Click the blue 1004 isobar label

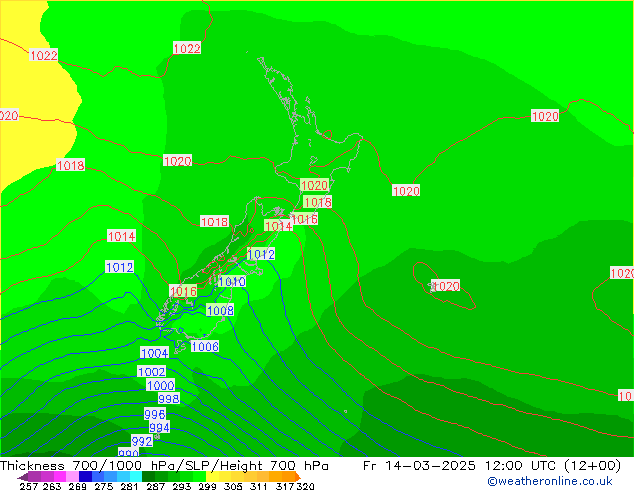pos(154,353)
